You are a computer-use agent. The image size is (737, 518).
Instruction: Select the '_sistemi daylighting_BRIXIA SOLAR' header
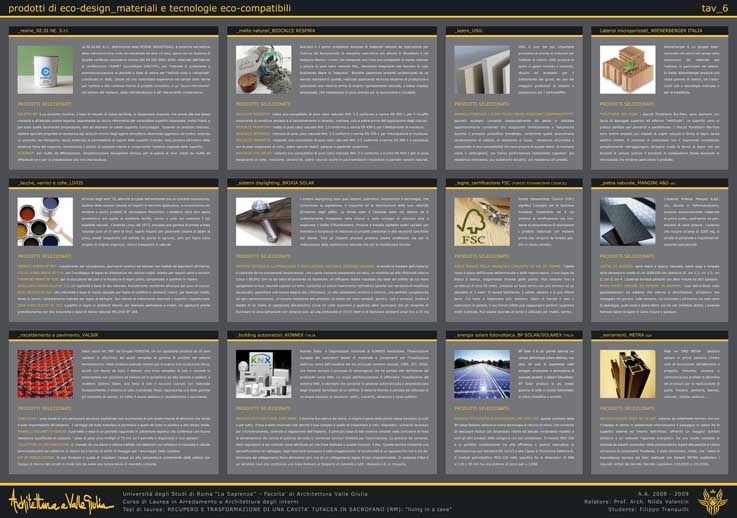pos(332,183)
